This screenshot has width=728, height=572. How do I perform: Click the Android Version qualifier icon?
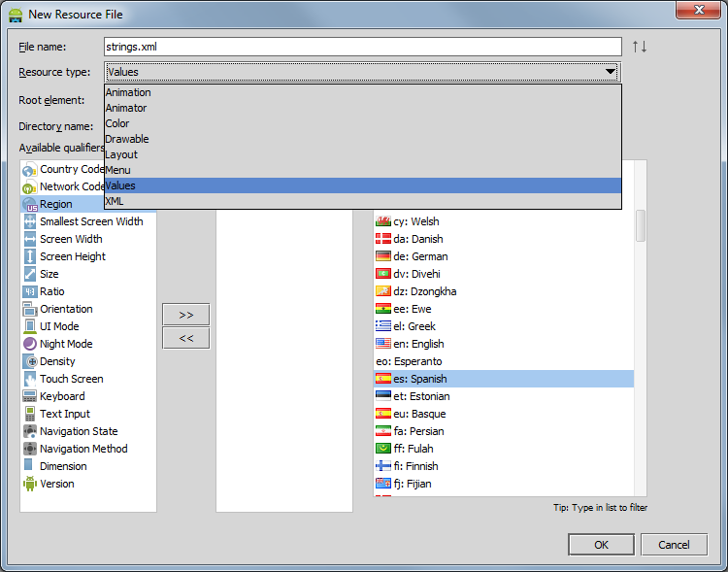(29, 484)
